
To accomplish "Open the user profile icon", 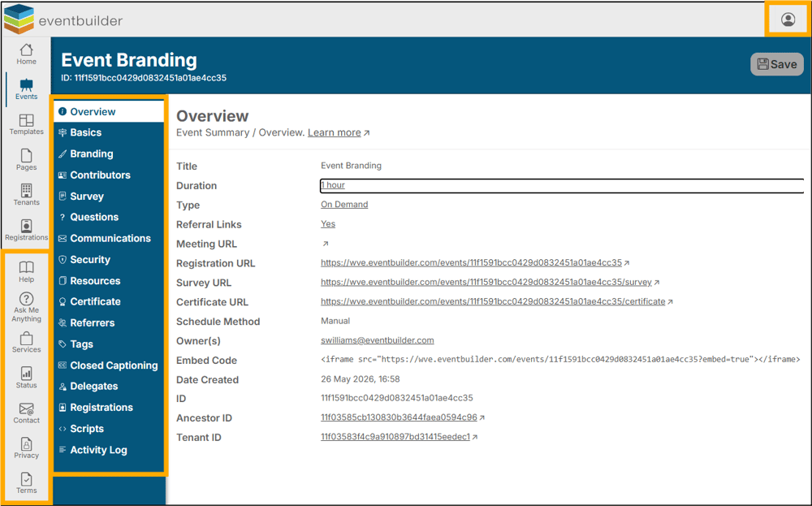I will (x=788, y=19).
